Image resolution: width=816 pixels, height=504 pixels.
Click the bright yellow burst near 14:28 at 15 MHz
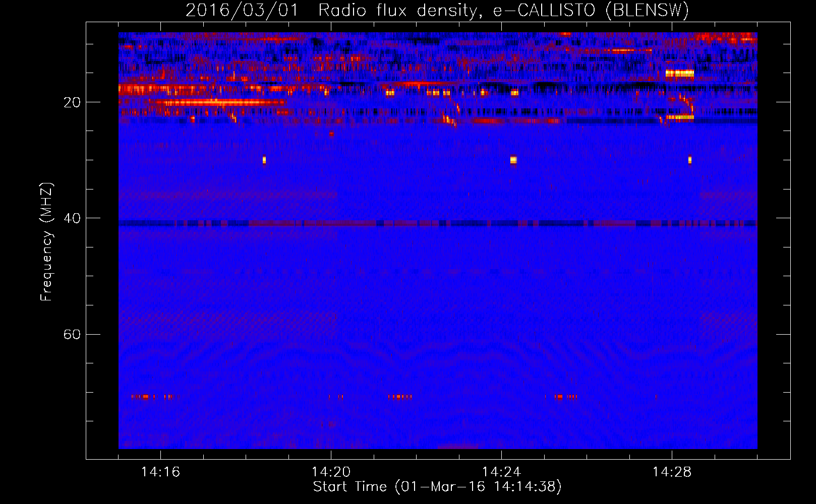coord(680,74)
